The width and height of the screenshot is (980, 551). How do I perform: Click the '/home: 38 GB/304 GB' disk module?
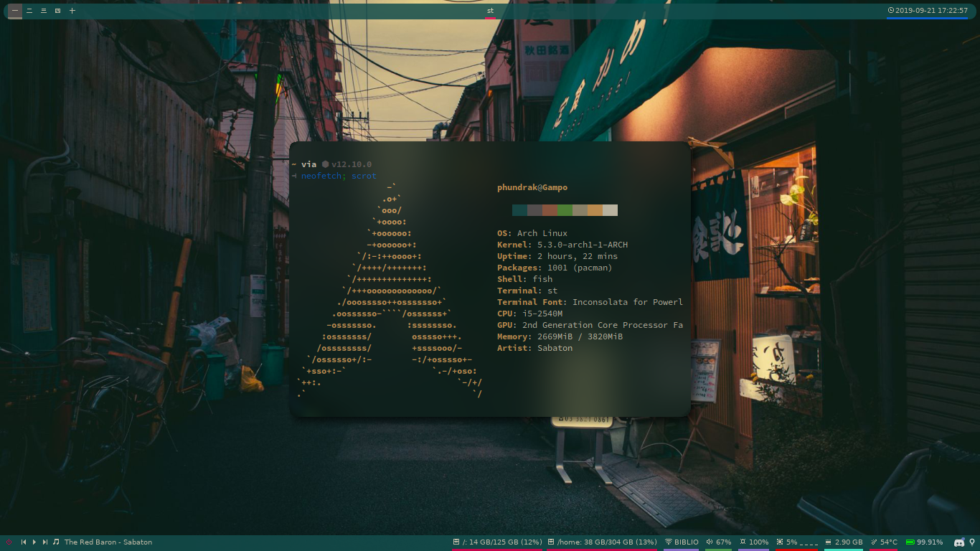click(x=602, y=542)
